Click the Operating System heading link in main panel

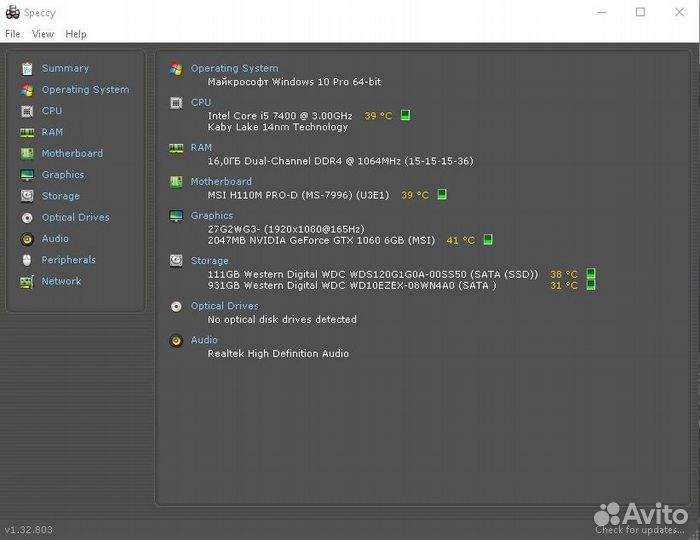pyautogui.click(x=234, y=69)
